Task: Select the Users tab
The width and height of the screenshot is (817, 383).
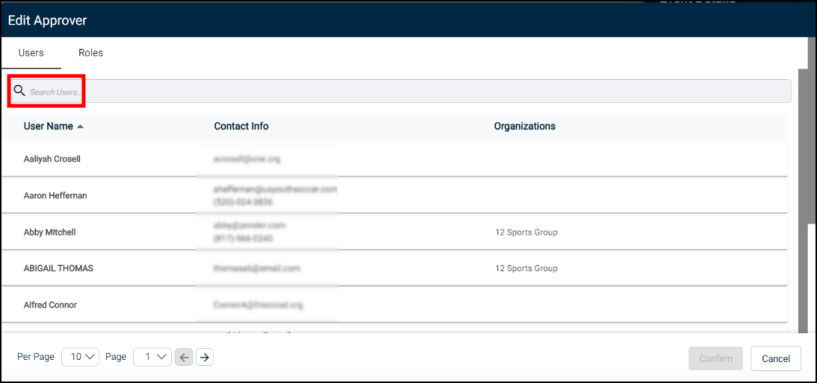Action: 31,53
